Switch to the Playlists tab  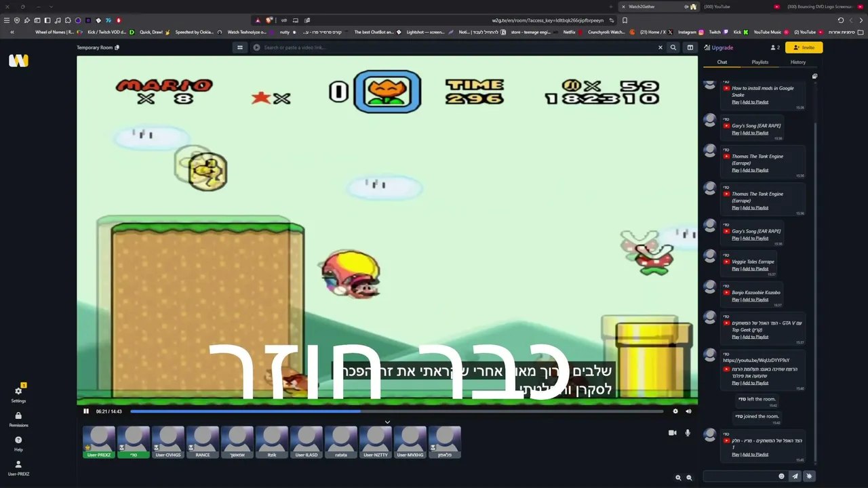[x=760, y=62]
